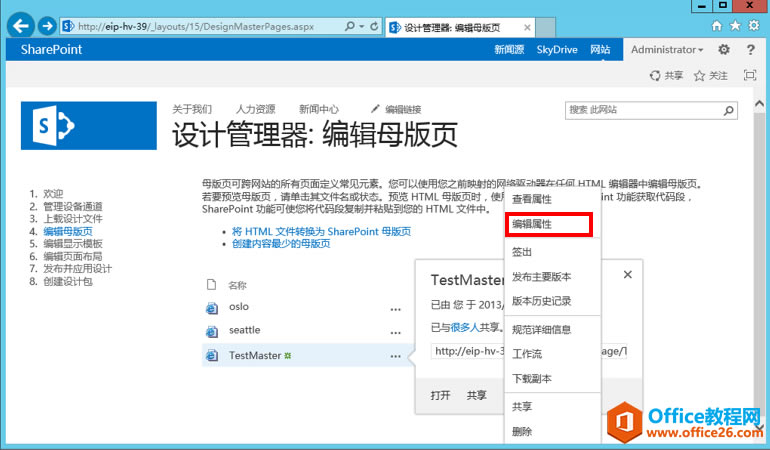Open SharePoint settings gear menu

pyautogui.click(x=724, y=49)
